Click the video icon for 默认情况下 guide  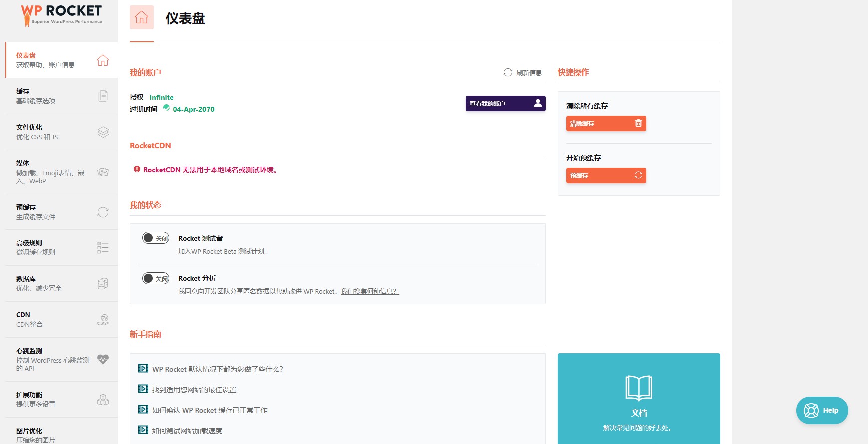143,369
